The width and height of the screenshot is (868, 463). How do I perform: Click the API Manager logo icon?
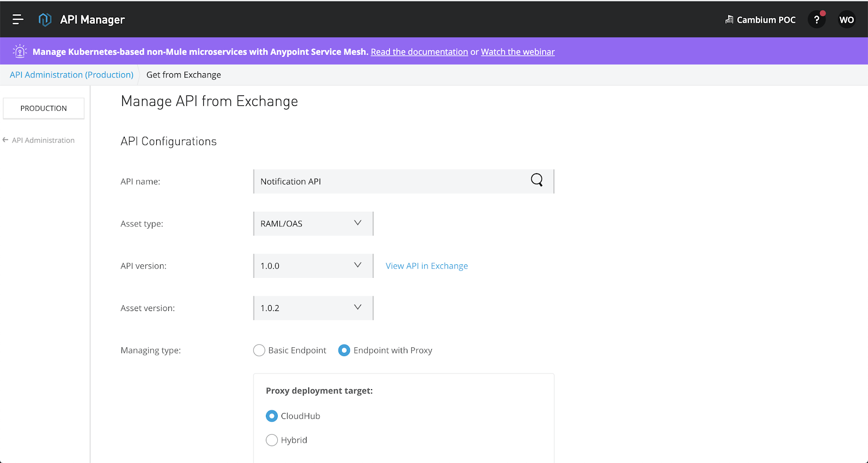[x=45, y=20]
